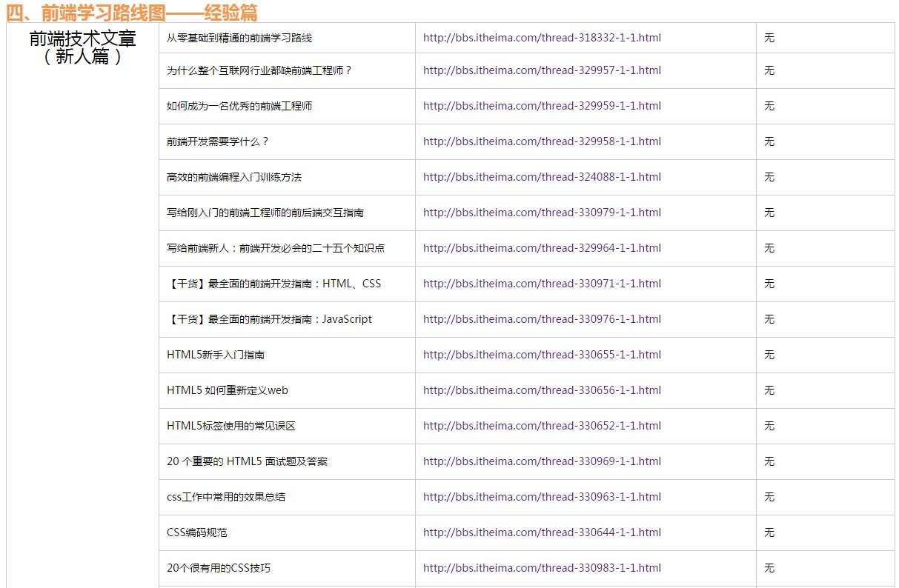Click 无 in the 20个很有用的CSS技巧 row
Viewport: 899px width, 588px height.
tap(769, 568)
